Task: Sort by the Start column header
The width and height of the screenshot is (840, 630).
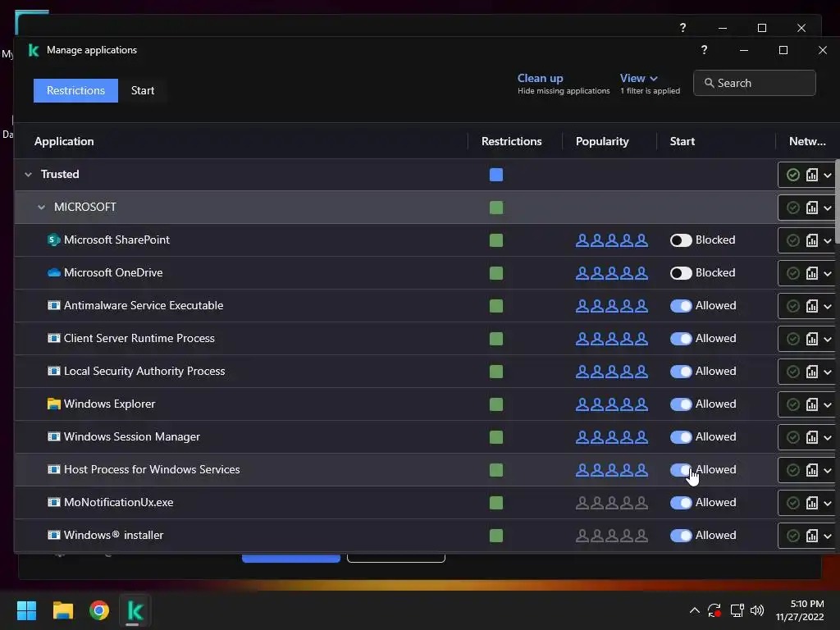Action: click(682, 141)
